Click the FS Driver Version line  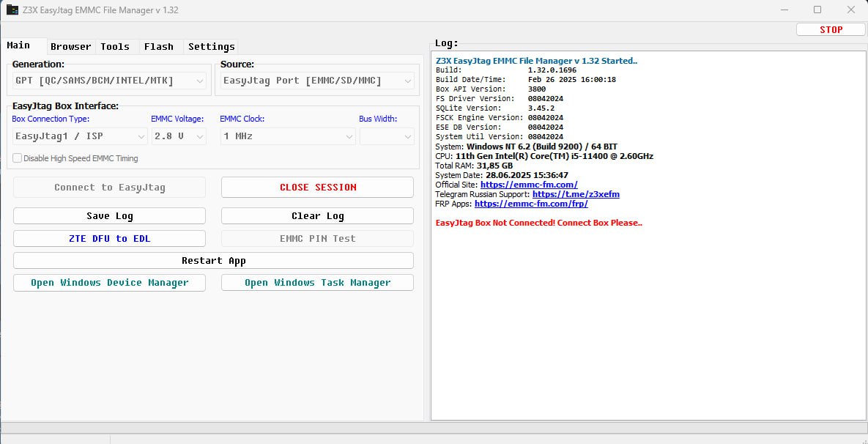500,98
